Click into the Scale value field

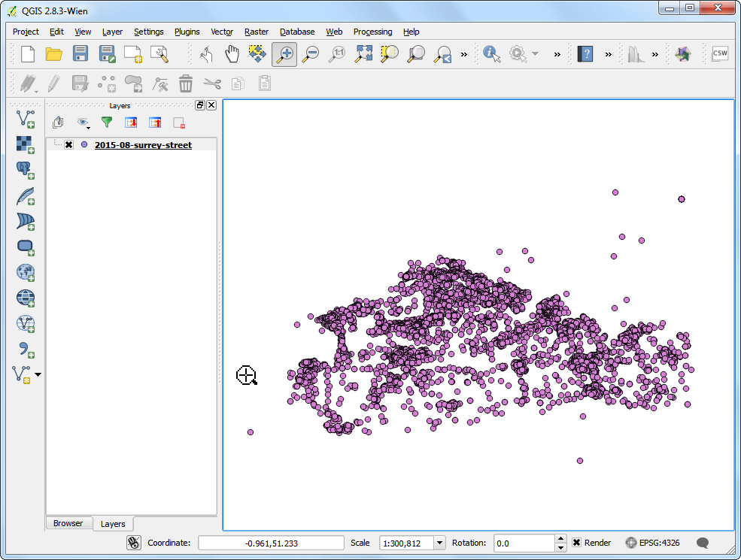point(406,543)
